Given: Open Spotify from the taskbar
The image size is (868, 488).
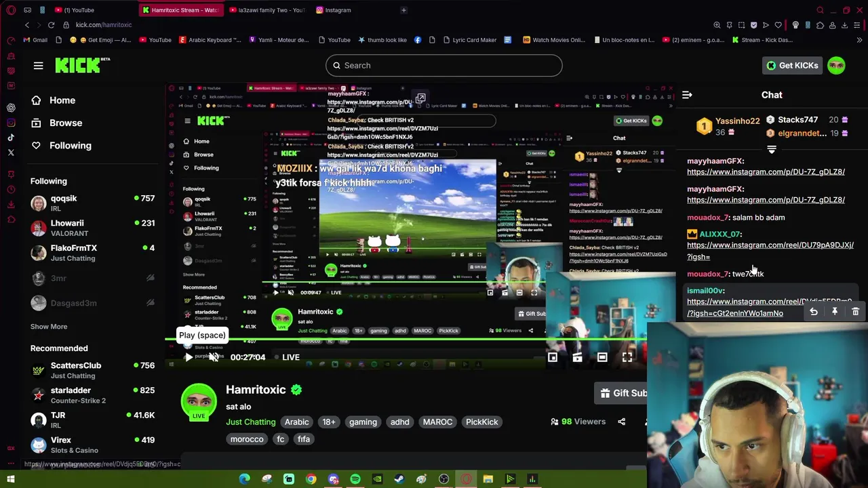Looking at the screenshot, I should [355, 479].
